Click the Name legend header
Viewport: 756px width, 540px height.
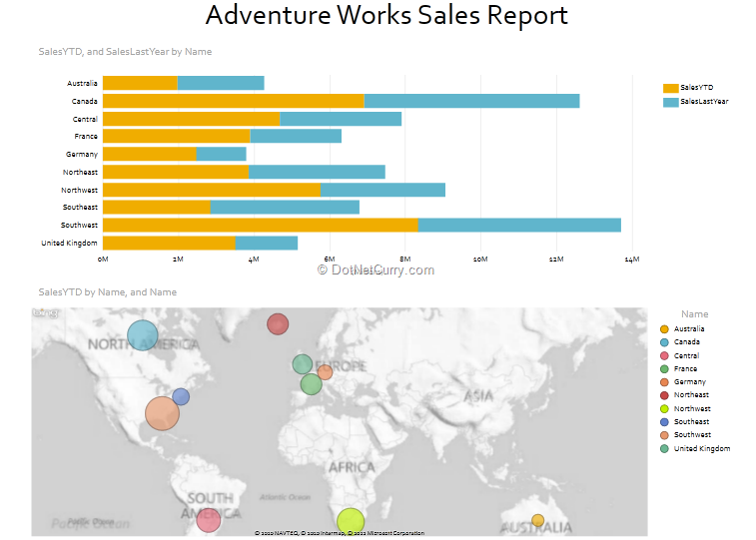[695, 314]
